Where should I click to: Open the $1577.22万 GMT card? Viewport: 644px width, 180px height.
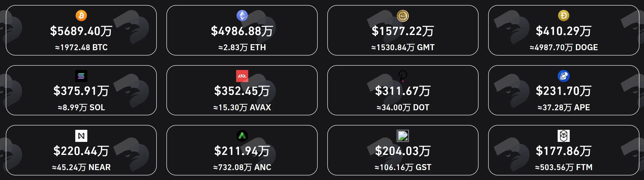click(x=403, y=30)
